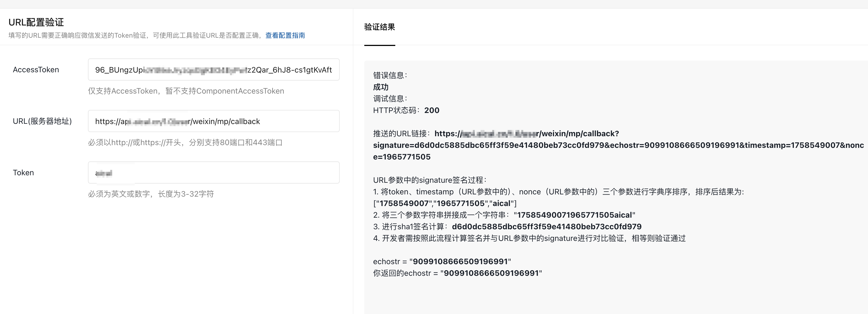
Task: Click the pushed weixin/mp/callback URL text
Action: pos(579,133)
